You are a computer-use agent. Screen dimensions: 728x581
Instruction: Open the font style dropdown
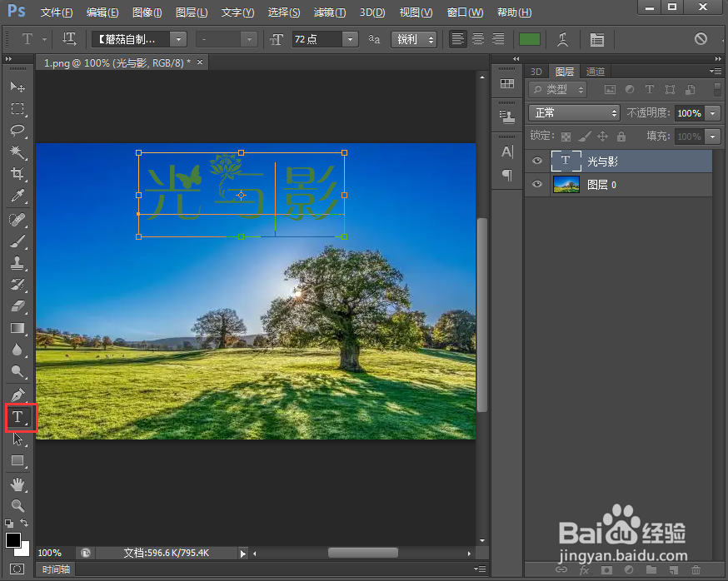tap(249, 39)
